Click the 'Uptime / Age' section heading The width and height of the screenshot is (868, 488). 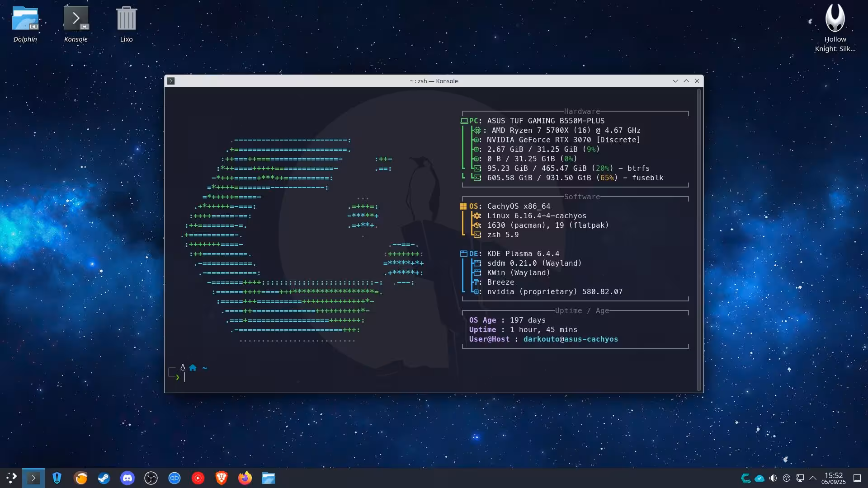coord(582,310)
